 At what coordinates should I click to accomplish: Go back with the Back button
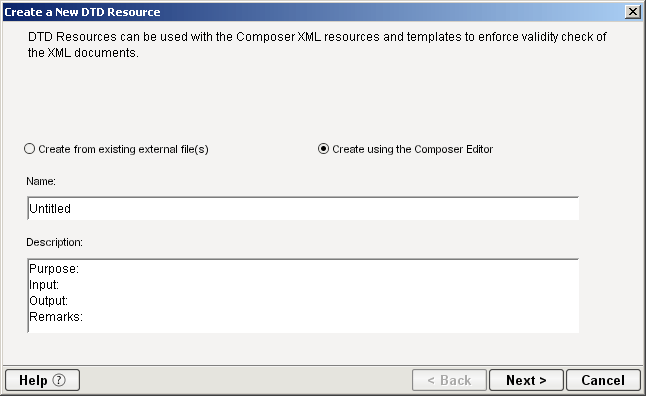449,380
